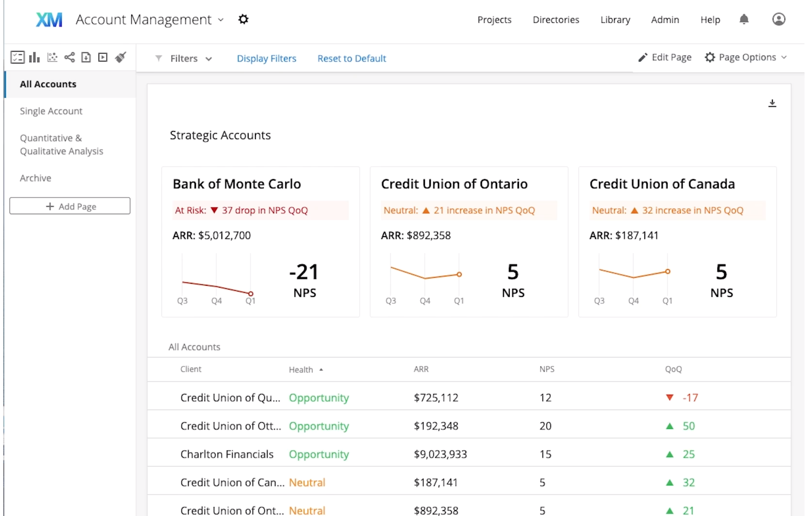The width and height of the screenshot is (812, 516).
Task: Open the Filters dropdown
Action: 184,59
